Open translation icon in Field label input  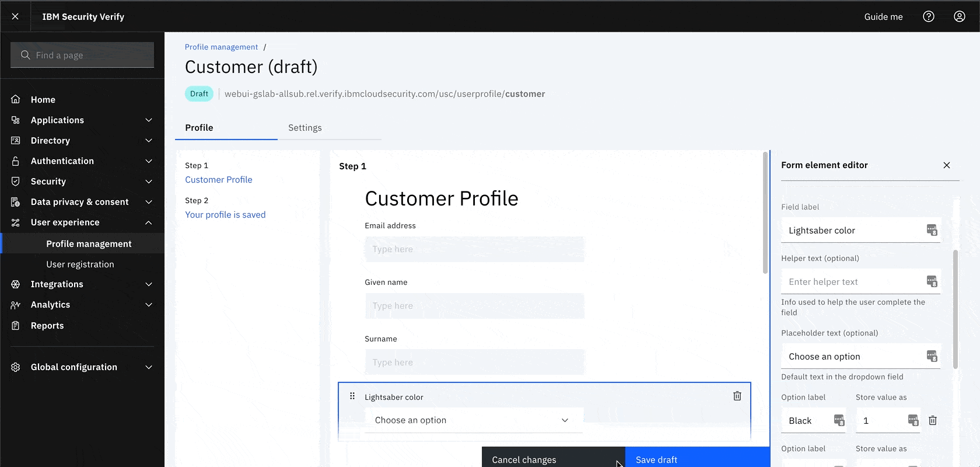tap(932, 230)
